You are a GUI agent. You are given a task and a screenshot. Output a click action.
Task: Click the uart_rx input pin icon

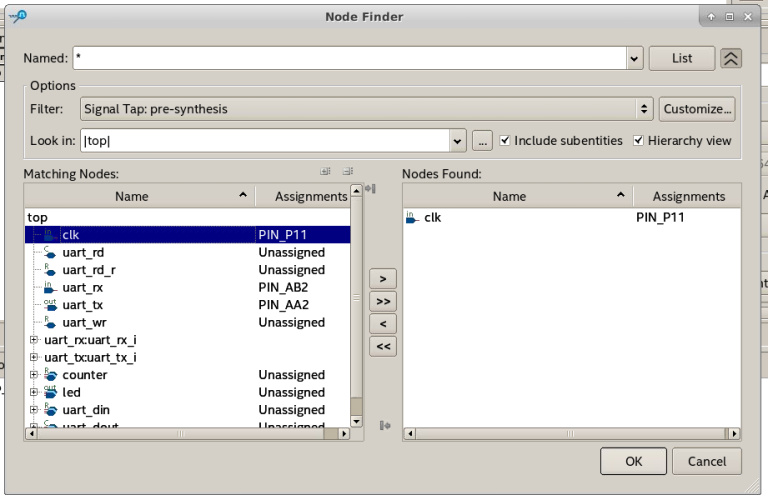pyautogui.click(x=49, y=288)
